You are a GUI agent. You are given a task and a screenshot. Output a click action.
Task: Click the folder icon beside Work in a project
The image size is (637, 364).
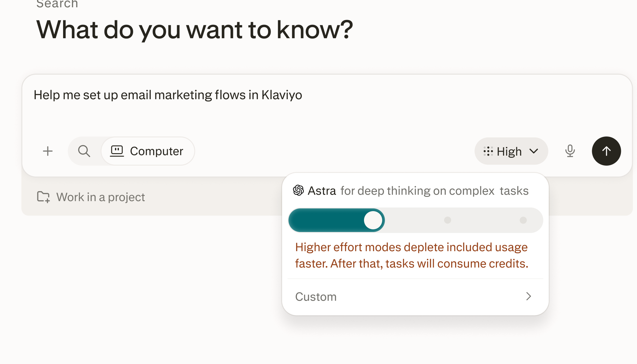tap(43, 197)
